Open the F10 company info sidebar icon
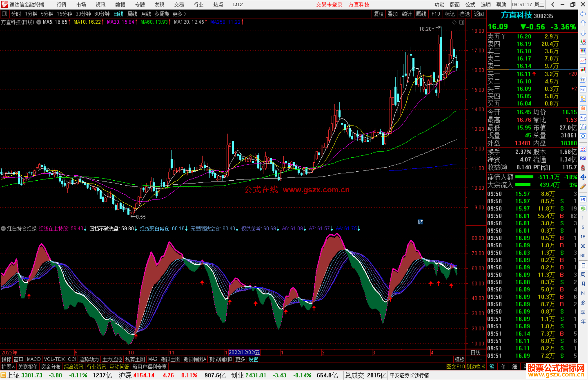This screenshot has width=588, height=380. [583, 89]
